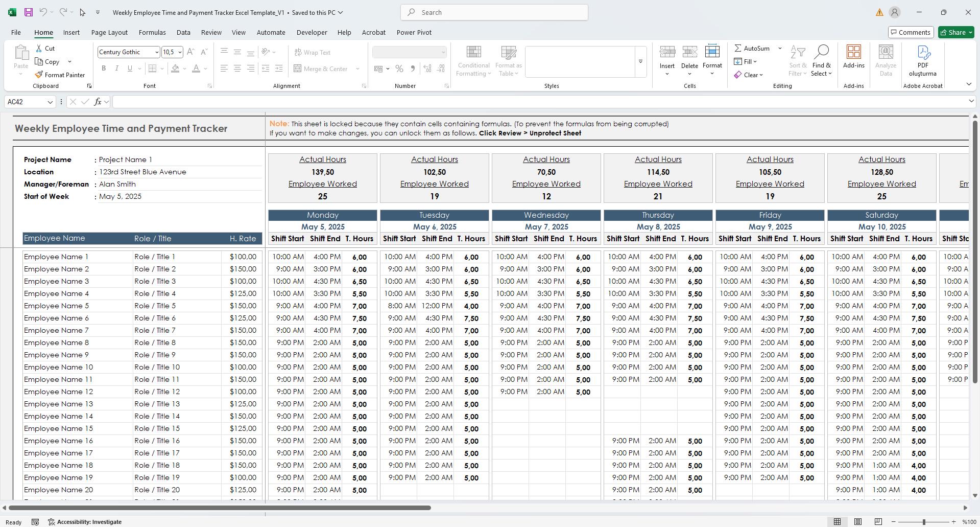Click into the formula bar input
980x527 pixels.
pyautogui.click(x=539, y=102)
